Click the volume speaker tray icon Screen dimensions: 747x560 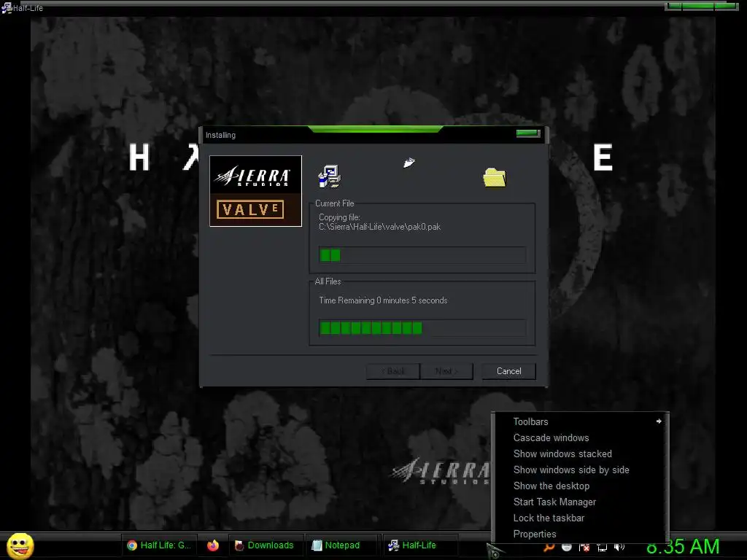pos(619,548)
